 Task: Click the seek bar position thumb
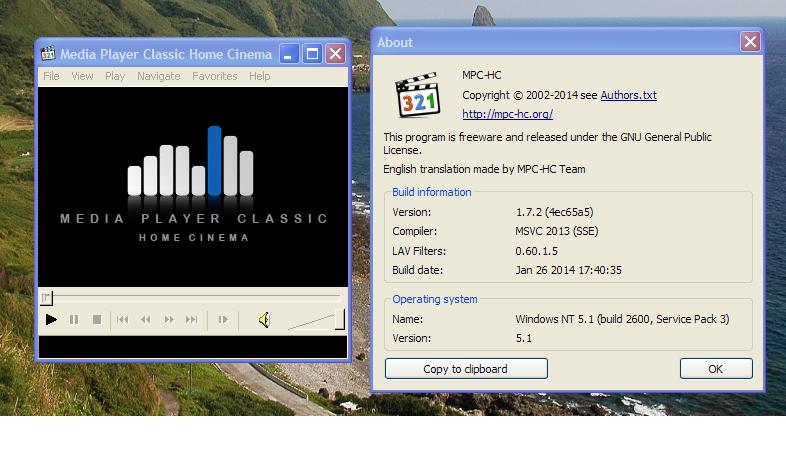point(46,298)
